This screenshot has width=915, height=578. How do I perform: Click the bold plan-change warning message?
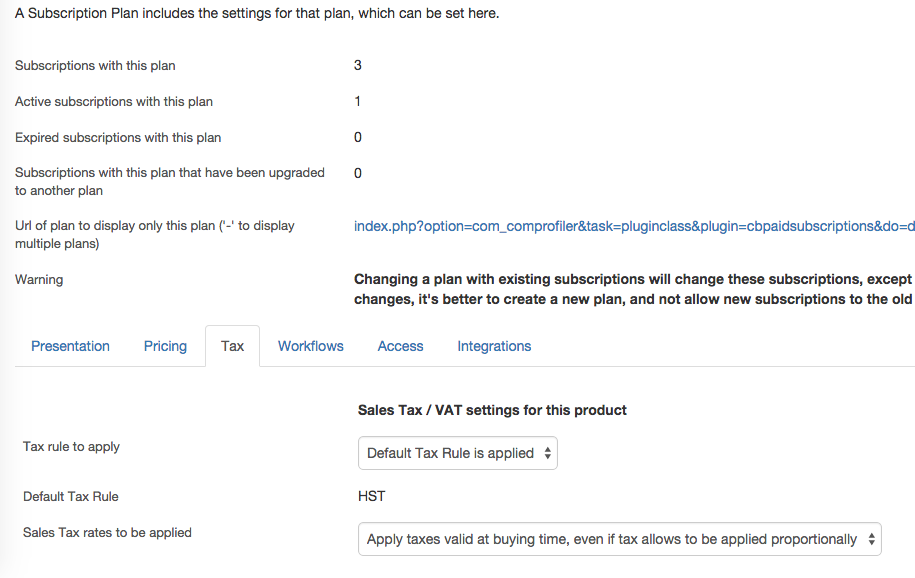coord(634,289)
